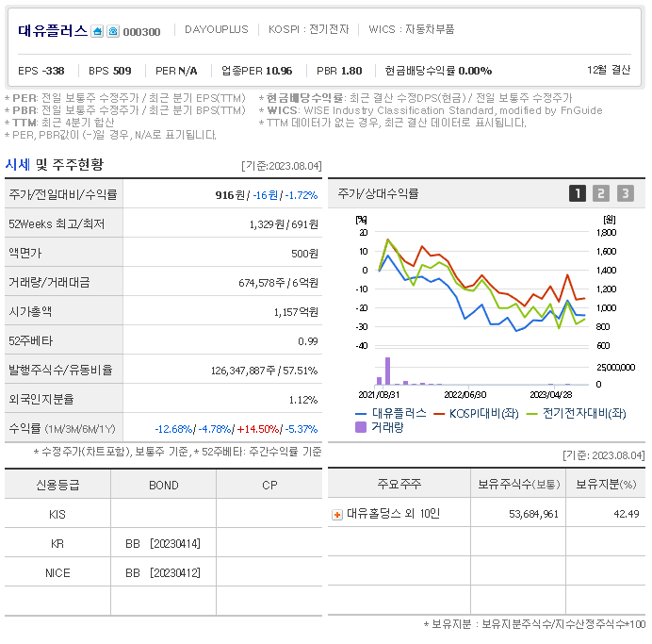Click the 시세 heading link
The width and height of the screenshot is (652, 644).
[x=17, y=165]
